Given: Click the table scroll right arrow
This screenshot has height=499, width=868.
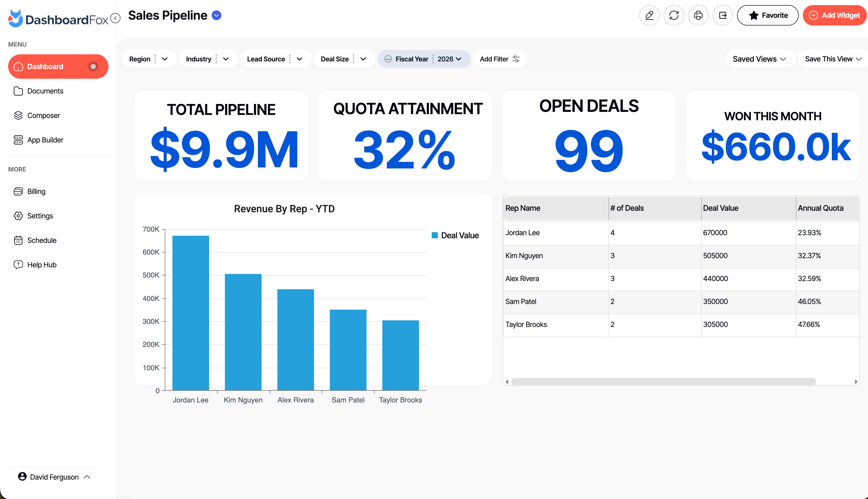Looking at the screenshot, I should (856, 382).
